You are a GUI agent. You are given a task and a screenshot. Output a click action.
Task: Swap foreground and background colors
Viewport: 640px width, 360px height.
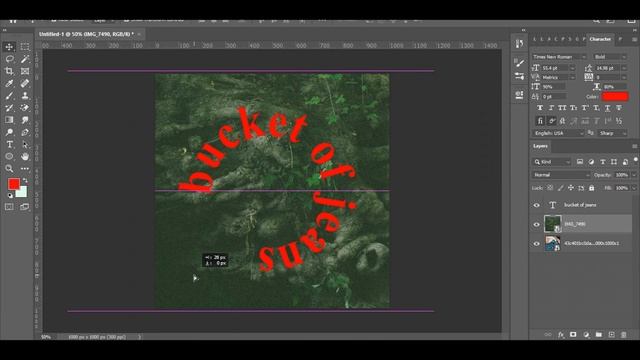(x=25, y=180)
